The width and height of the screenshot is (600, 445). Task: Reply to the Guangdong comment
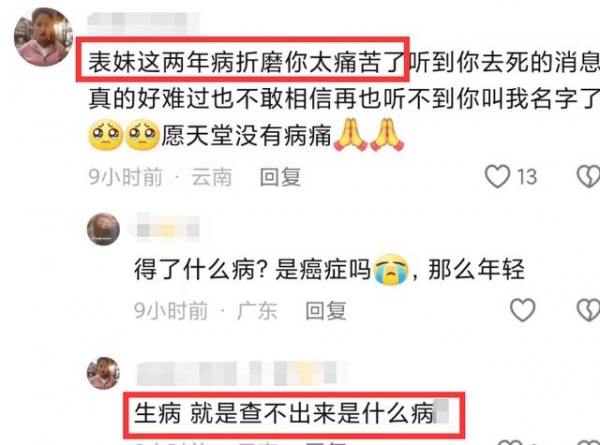[x=326, y=310]
